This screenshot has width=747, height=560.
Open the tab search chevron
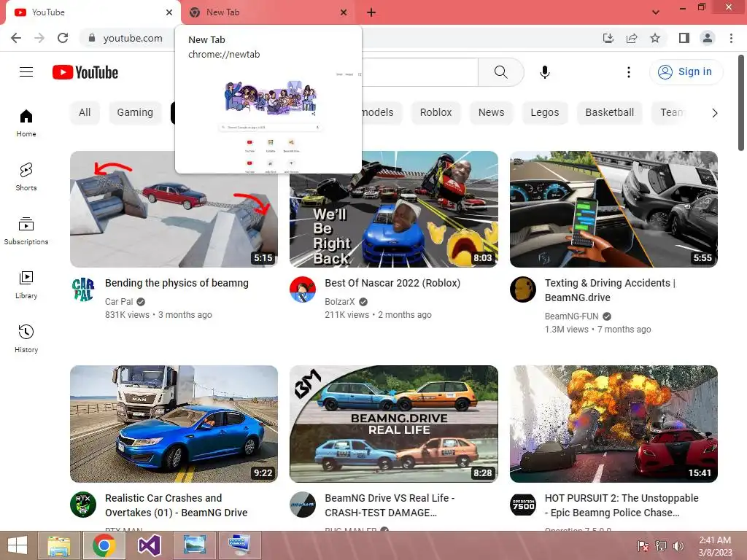656,12
